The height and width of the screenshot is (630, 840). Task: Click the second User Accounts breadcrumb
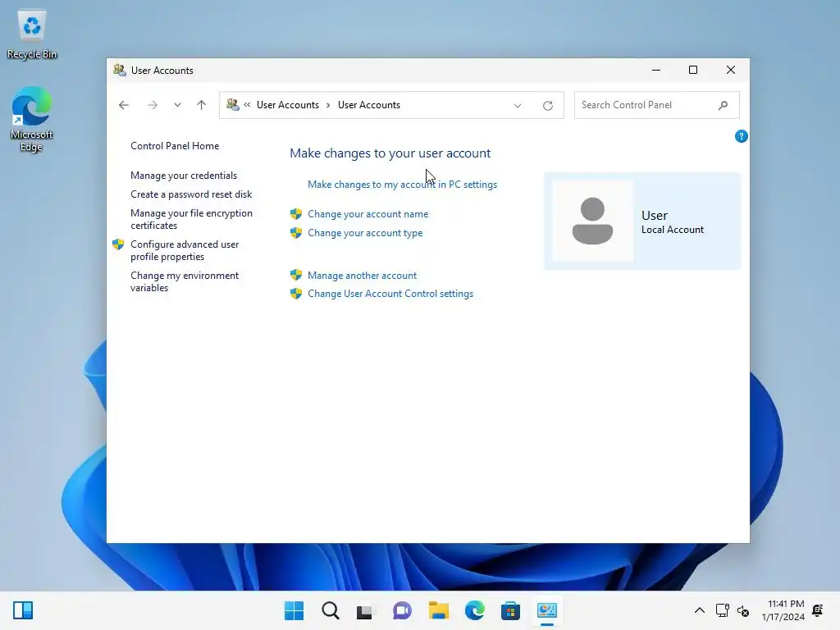369,105
